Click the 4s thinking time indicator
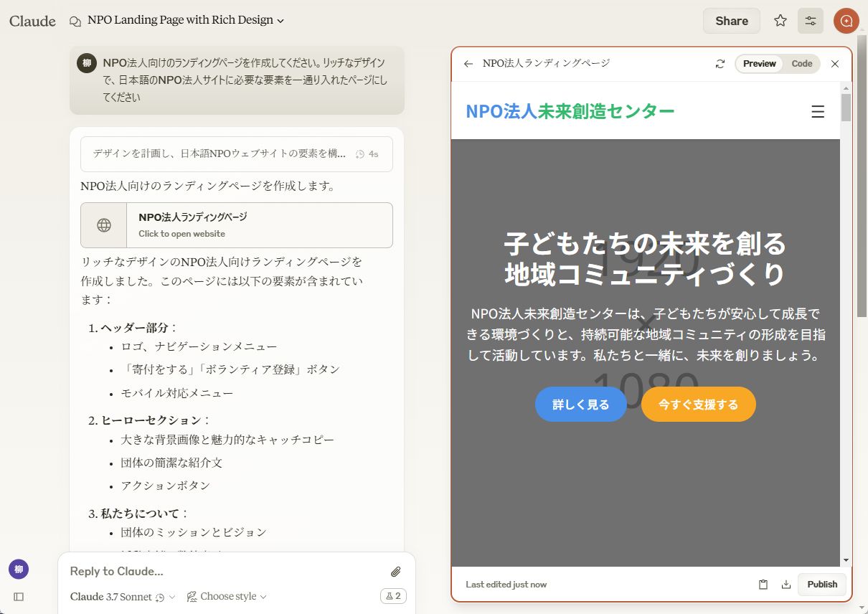 tap(367, 154)
